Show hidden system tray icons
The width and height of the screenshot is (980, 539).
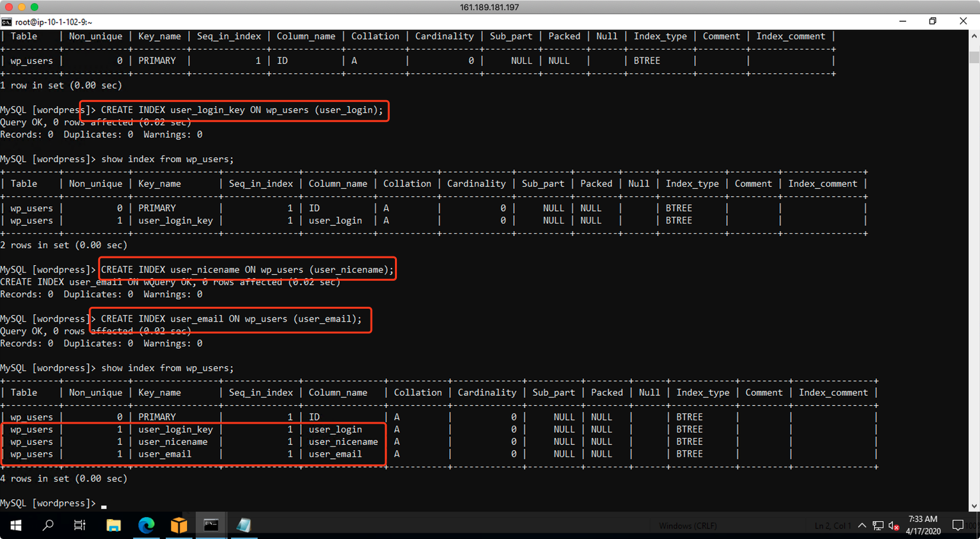(x=862, y=526)
